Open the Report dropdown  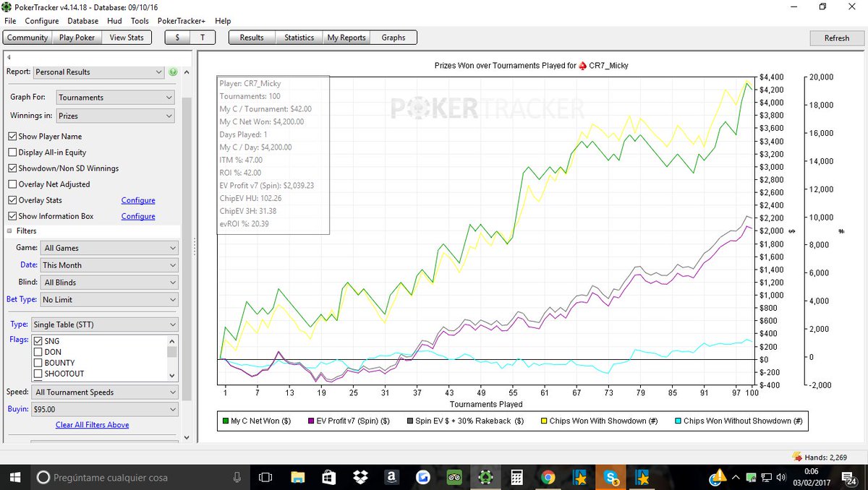pos(98,72)
